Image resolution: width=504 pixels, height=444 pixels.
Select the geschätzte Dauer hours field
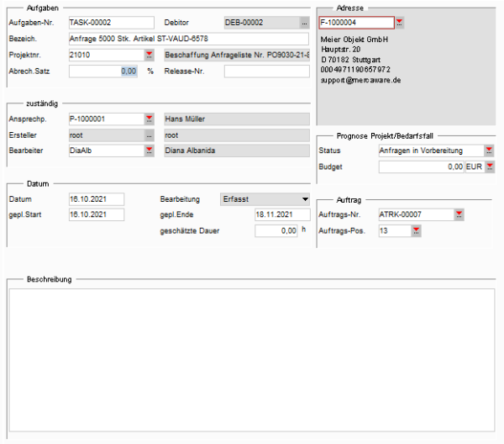pos(276,230)
